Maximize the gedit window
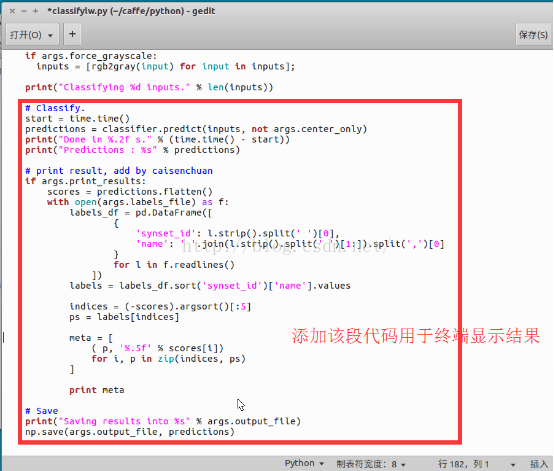Screen dimensions: 554x471 coord(35,11)
